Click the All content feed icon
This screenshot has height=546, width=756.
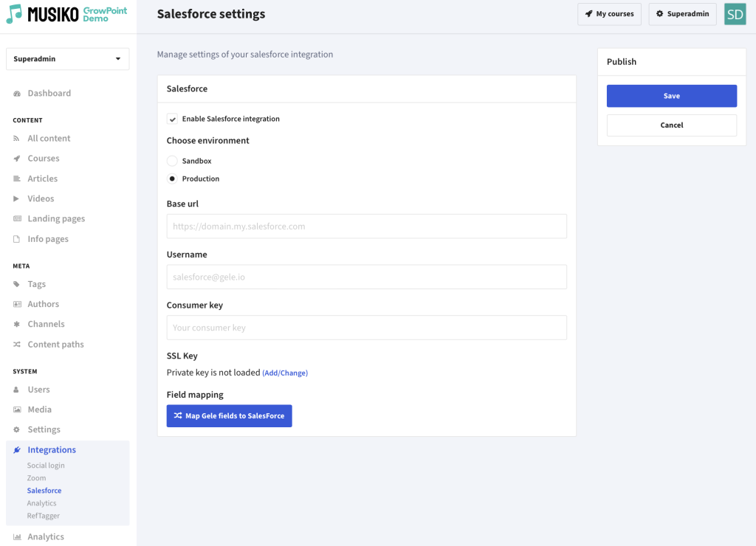pos(17,139)
